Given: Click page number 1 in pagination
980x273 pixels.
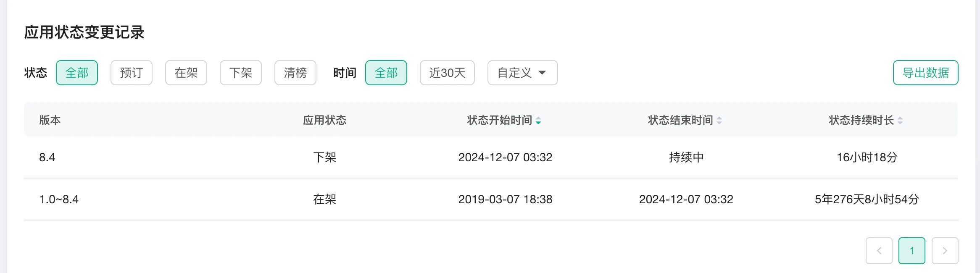Looking at the screenshot, I should [x=912, y=250].
